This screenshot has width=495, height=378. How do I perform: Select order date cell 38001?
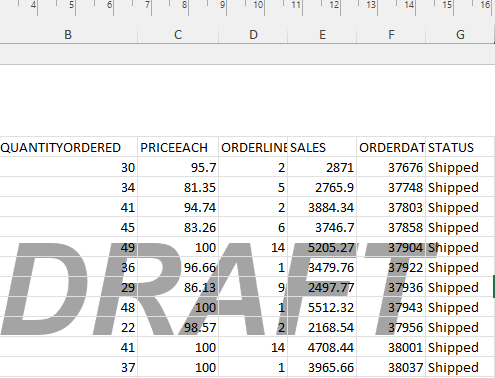coord(391,347)
